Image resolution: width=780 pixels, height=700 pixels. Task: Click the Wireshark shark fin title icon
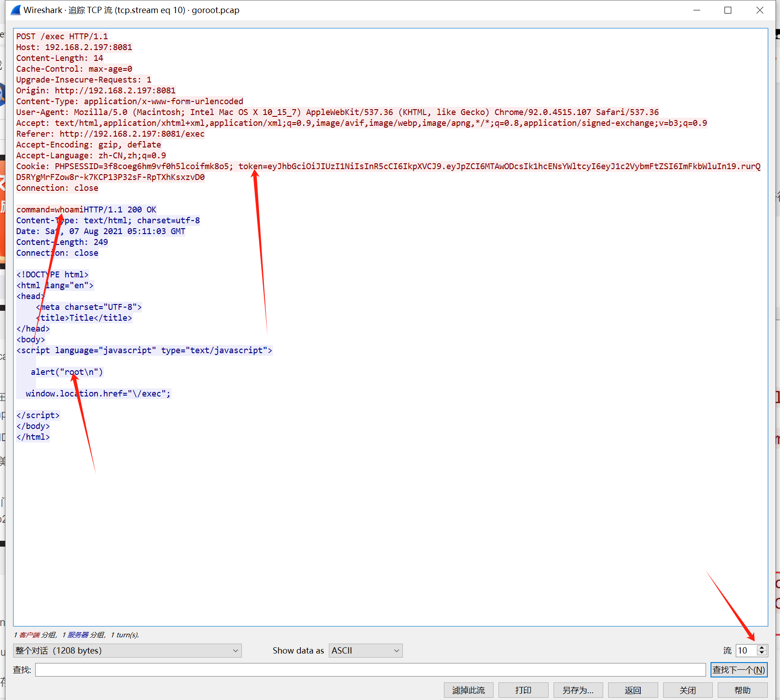click(x=16, y=10)
